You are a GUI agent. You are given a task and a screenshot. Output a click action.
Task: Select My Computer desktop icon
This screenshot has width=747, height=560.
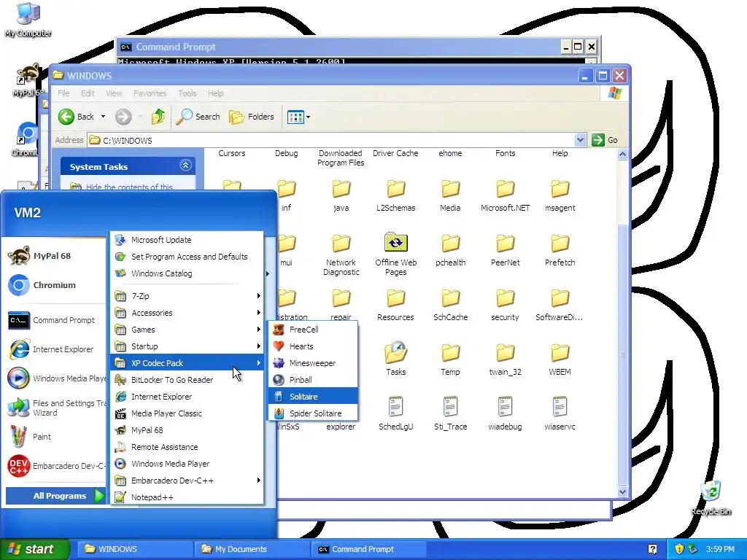(28, 20)
